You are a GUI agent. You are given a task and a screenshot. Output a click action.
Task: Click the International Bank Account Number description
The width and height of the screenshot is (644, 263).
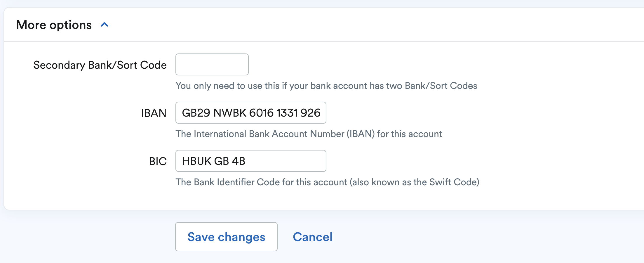309,134
